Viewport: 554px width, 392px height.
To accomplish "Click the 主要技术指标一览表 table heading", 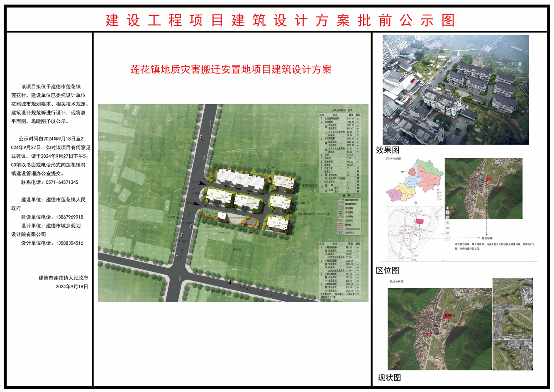I will 342,110.
